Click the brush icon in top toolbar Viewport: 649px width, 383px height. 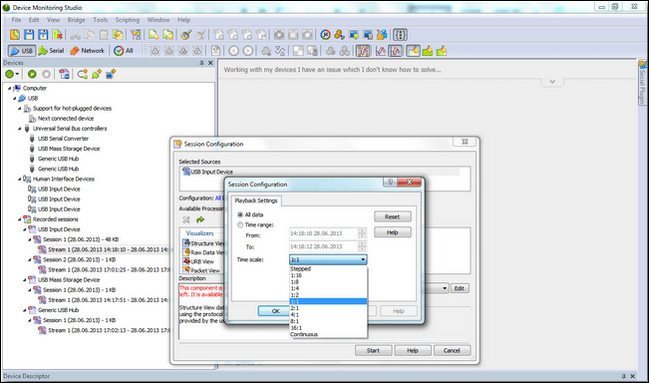[x=186, y=35]
